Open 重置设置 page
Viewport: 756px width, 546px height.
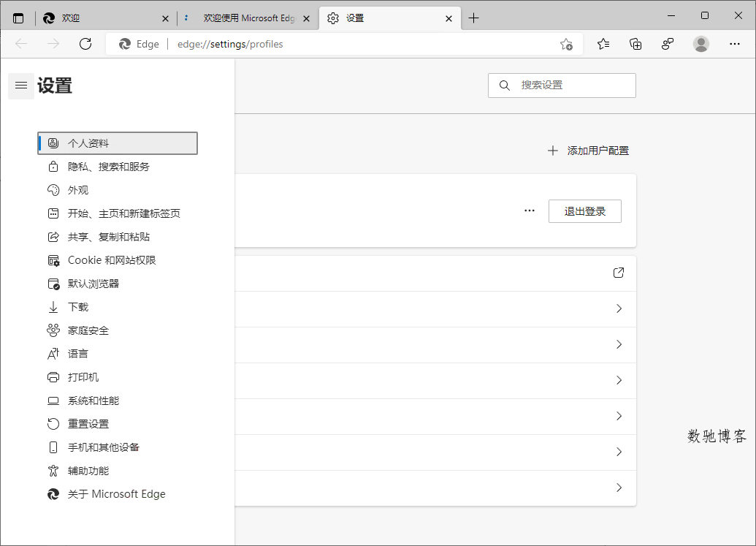click(x=118, y=424)
